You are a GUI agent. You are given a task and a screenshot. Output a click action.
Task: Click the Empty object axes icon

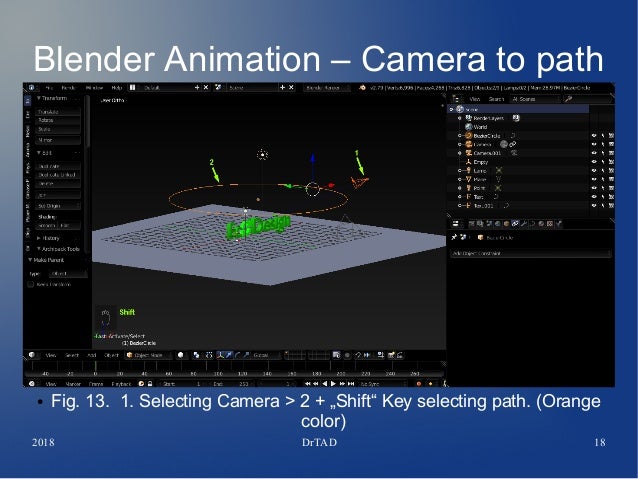click(469, 162)
